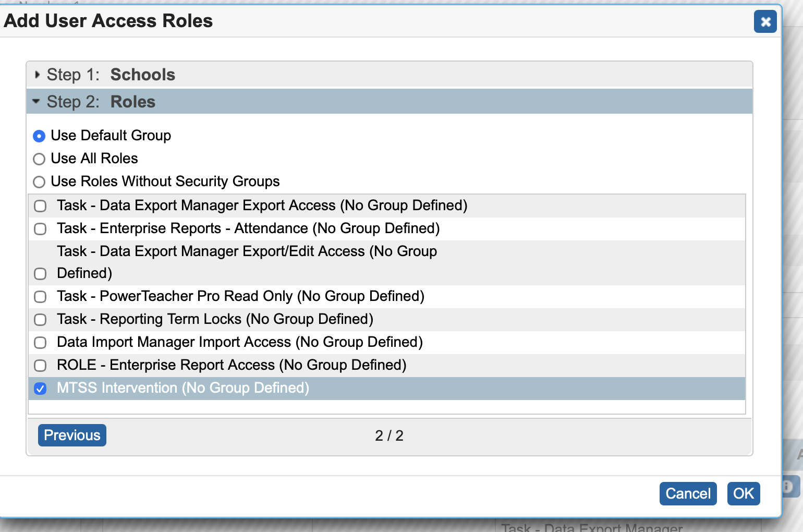The width and height of the screenshot is (803, 532).
Task: Check Task - Reporting Term Locks
Action: [x=40, y=320]
